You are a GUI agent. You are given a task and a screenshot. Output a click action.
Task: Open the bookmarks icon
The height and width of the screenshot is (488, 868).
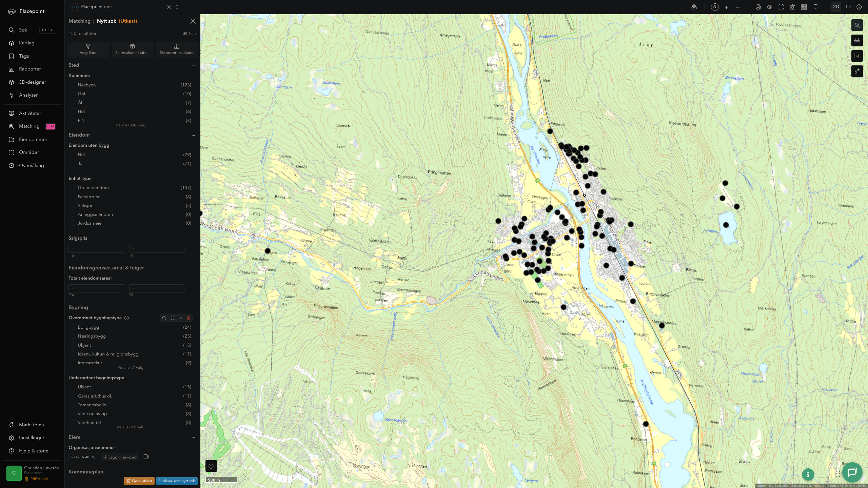point(815,7)
